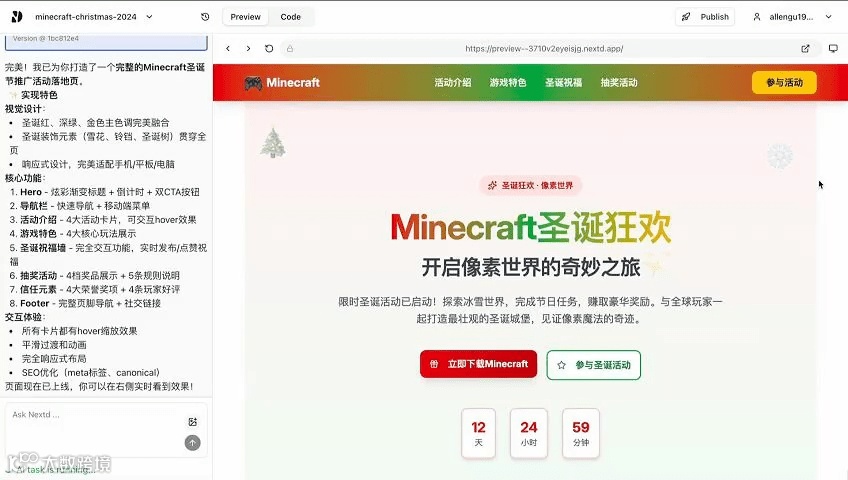Screen dimensions: 848x480
Task: Switch to the Code tab
Action: point(290,17)
